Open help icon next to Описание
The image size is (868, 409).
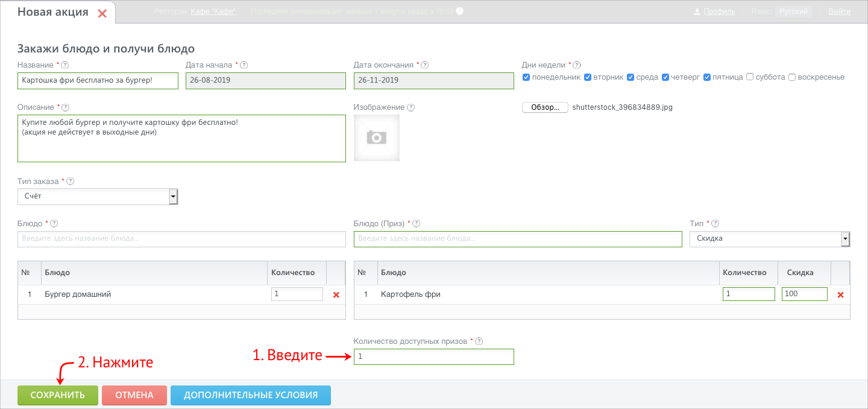click(x=66, y=107)
